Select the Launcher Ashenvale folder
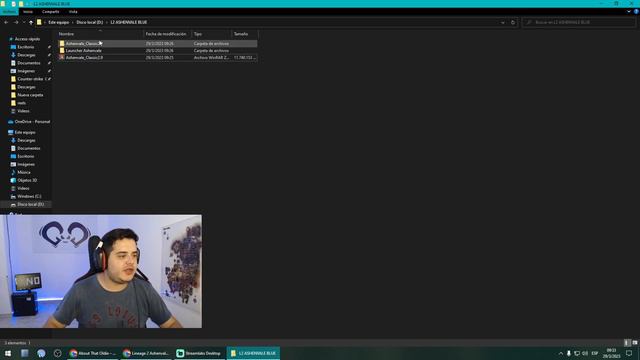This screenshot has height=360, width=640. coord(157,51)
